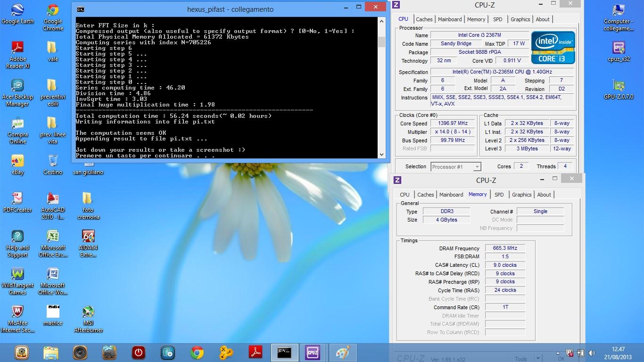
Task: Open the 'preventivi edili' folder
Action: (x=53, y=93)
